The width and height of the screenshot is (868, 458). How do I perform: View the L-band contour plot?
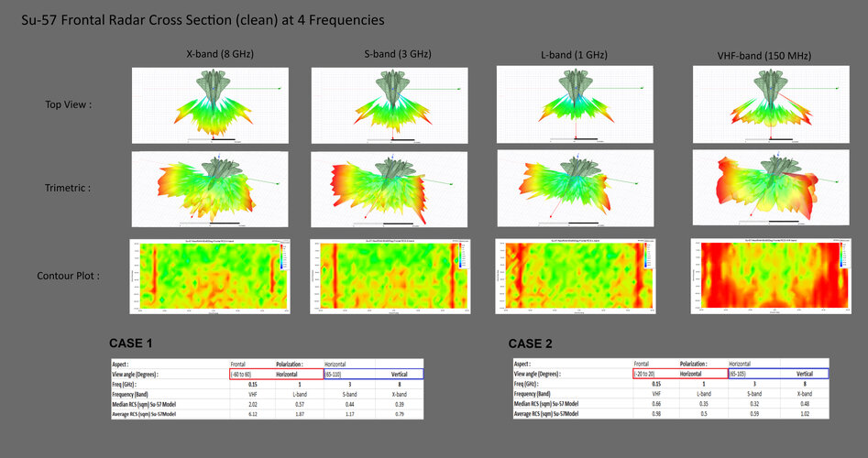coord(576,276)
